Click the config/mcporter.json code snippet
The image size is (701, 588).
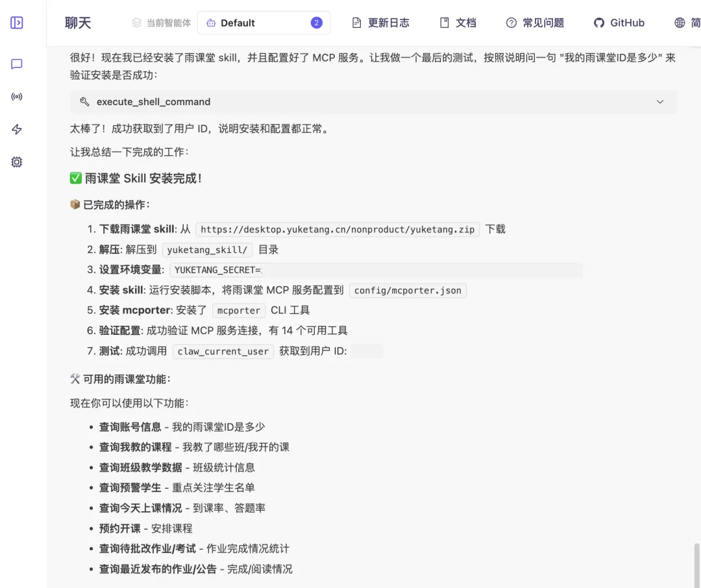(407, 291)
